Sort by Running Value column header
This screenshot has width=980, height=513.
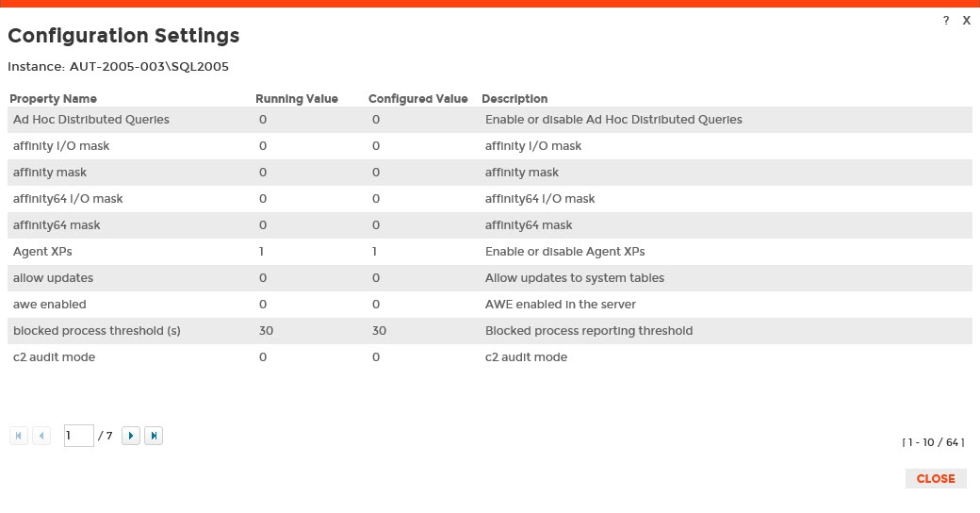click(x=296, y=99)
